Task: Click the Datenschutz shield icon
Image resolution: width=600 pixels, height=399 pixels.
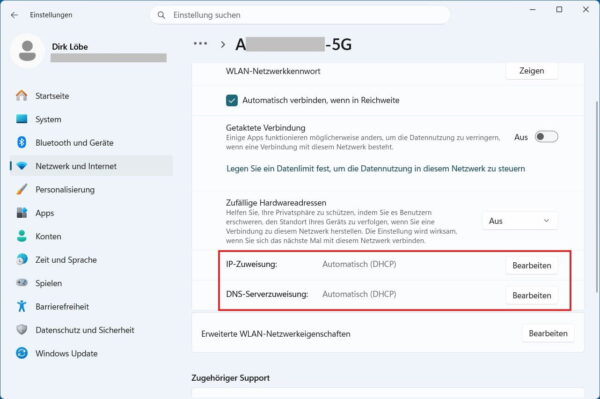Action: [x=22, y=330]
